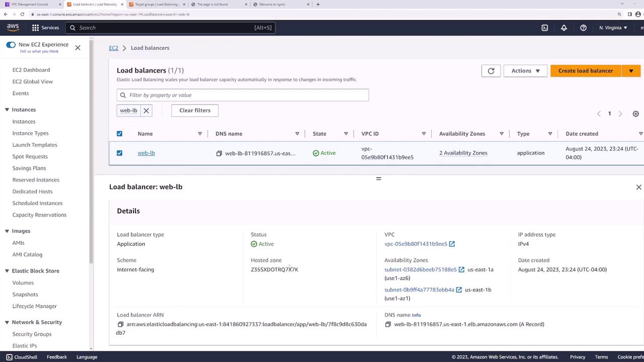Collapse the Elastic Block Store section

click(7, 271)
